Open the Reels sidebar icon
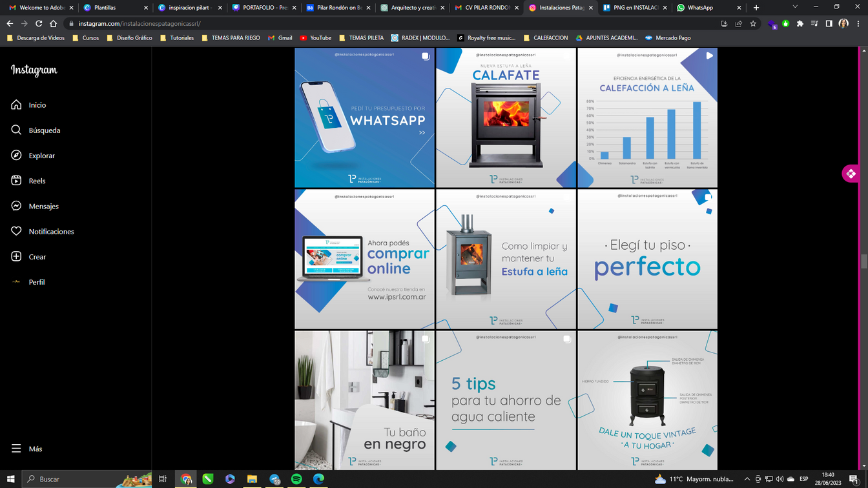 (17, 181)
